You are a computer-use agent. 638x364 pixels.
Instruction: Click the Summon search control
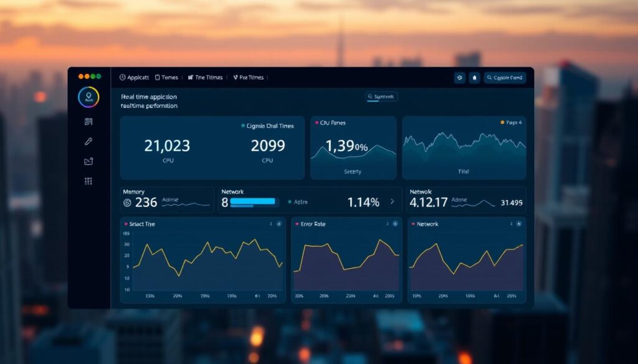(x=382, y=96)
